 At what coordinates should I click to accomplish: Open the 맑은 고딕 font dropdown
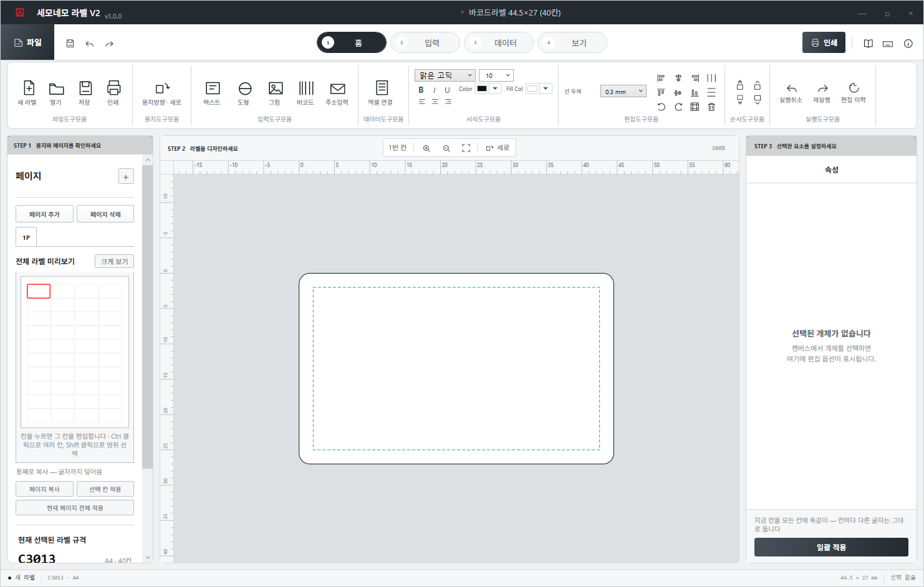pos(445,75)
